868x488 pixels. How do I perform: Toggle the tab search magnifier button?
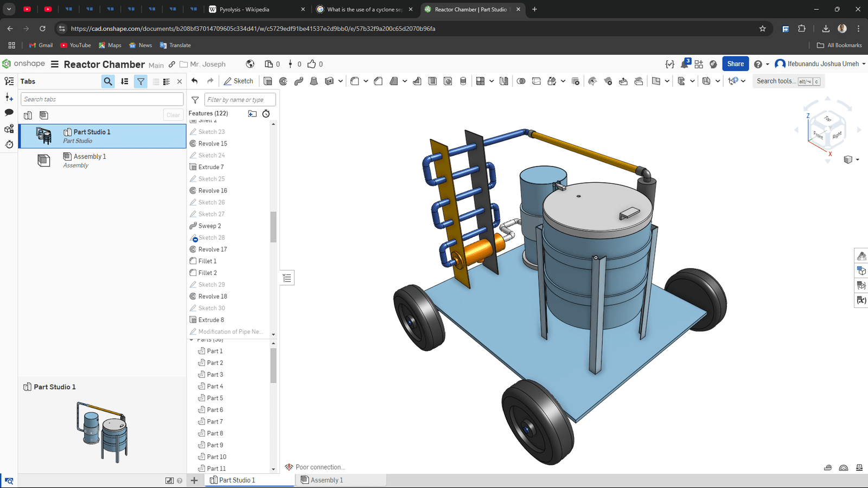(108, 81)
